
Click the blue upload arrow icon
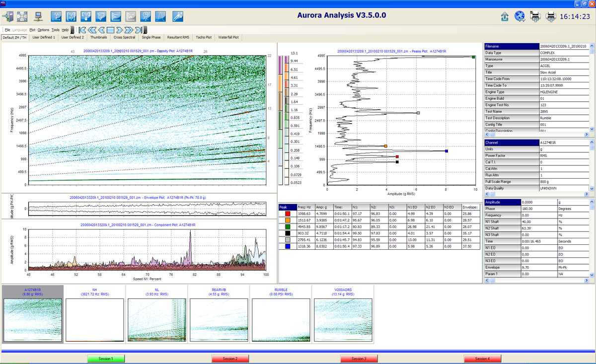(505, 16)
